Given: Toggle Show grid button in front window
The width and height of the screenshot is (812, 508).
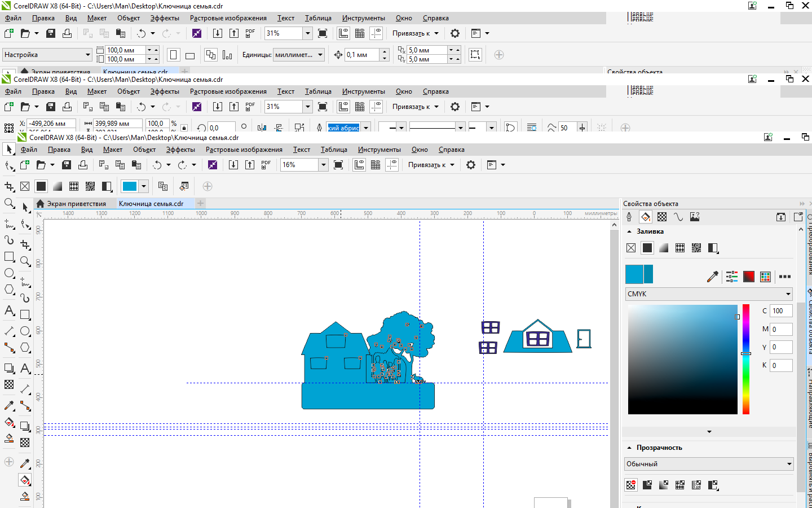Looking at the screenshot, I should coord(376,165).
